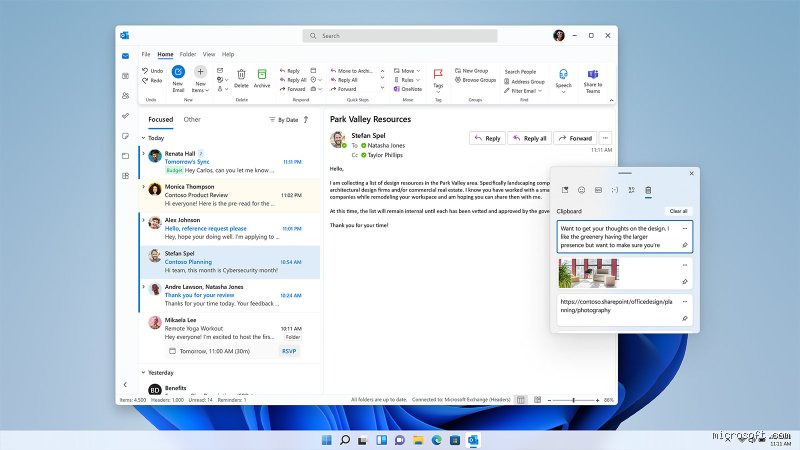Reverse the sort order arrow next to By Date
This screenshot has height=450, width=800.
[306, 119]
